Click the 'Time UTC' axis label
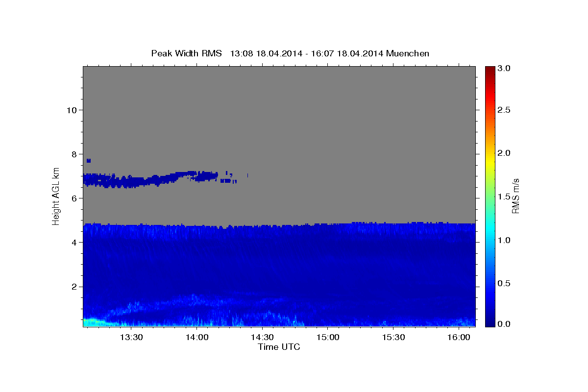This screenshot has width=588, height=392. tap(279, 347)
